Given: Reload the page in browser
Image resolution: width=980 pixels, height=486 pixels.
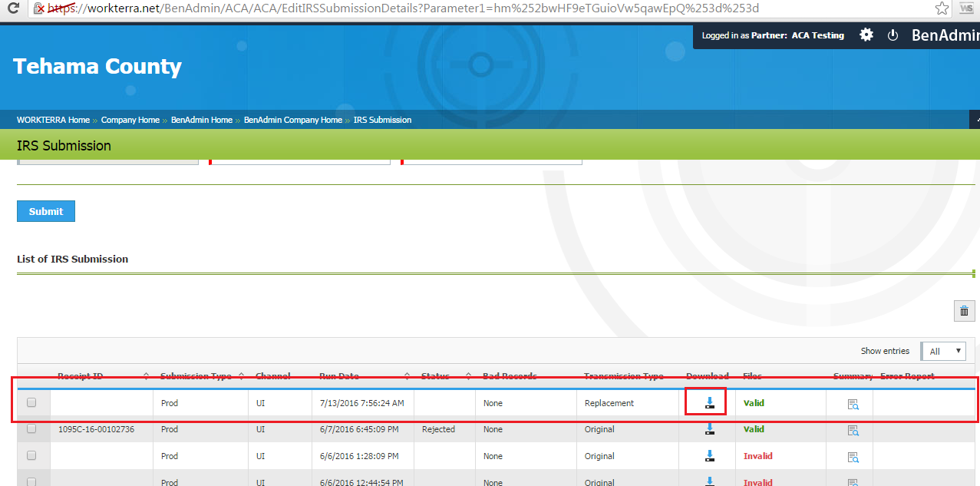Looking at the screenshot, I should click(13, 8).
